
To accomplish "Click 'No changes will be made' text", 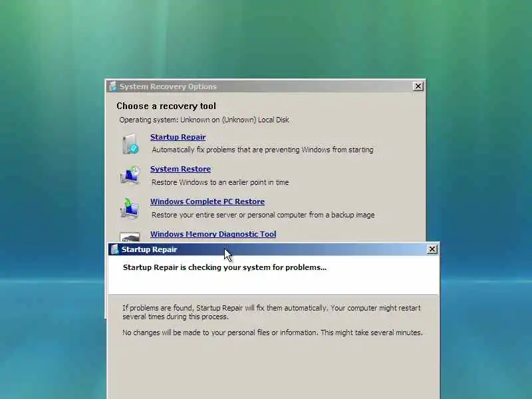I will [273, 332].
